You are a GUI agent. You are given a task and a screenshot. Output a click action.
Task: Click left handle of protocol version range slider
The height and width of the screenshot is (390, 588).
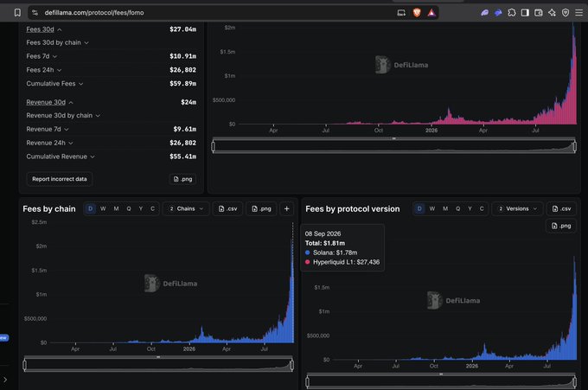[308, 381]
